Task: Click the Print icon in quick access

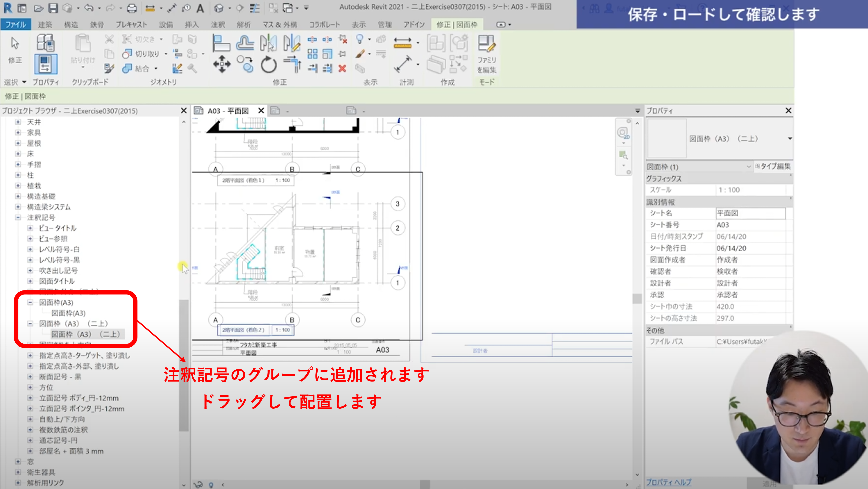Action: (132, 8)
